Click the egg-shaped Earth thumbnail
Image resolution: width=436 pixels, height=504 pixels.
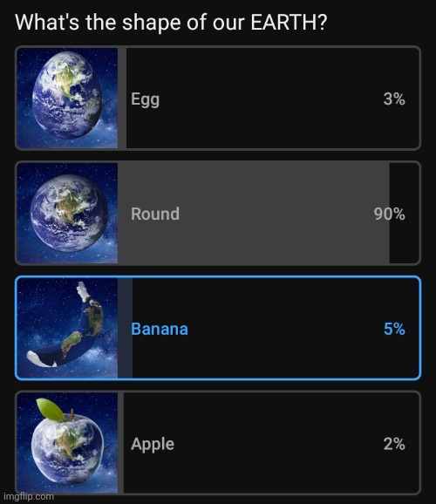pos(67,98)
